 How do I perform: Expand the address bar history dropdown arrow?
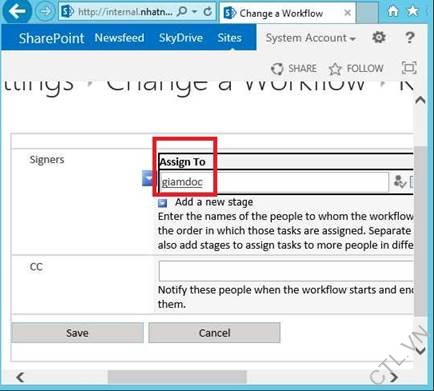[195, 12]
